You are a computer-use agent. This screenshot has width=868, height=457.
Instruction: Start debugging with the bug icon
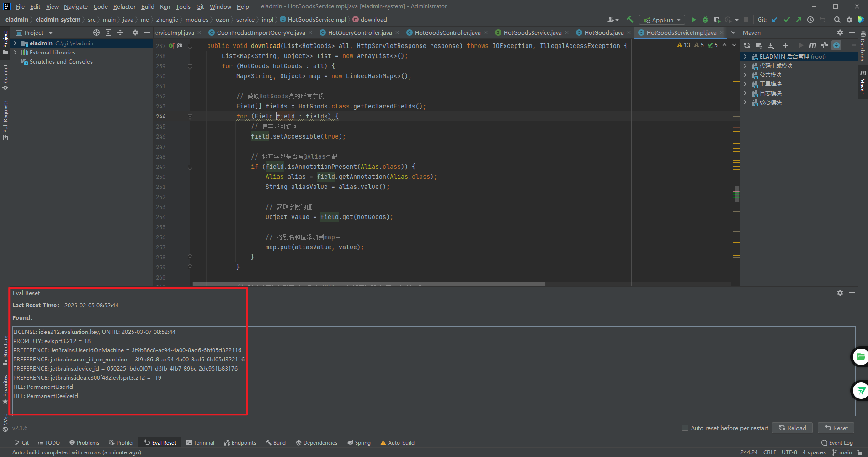705,20
